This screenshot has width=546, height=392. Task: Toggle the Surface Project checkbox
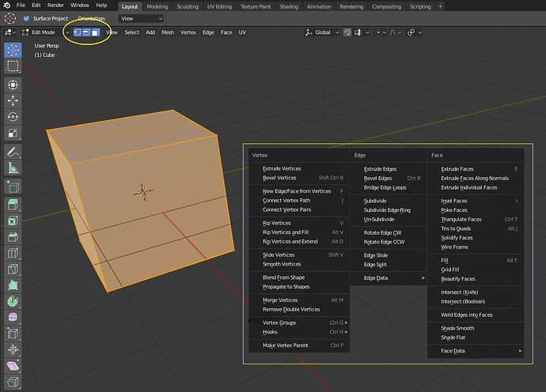26,18
